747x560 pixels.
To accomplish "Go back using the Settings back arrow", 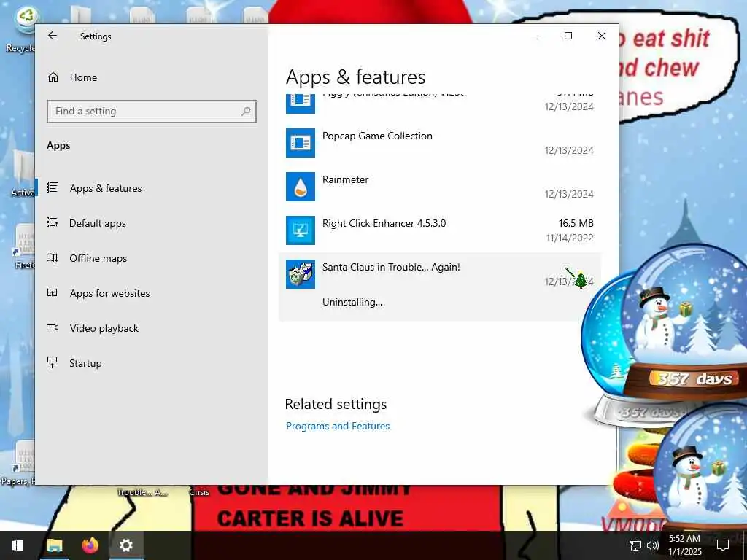I will 53,36.
